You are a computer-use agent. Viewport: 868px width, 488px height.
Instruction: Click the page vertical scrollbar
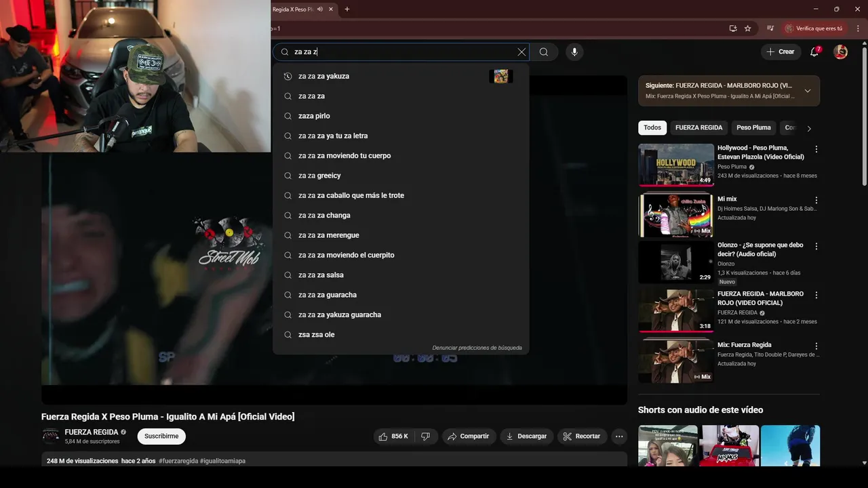864,115
